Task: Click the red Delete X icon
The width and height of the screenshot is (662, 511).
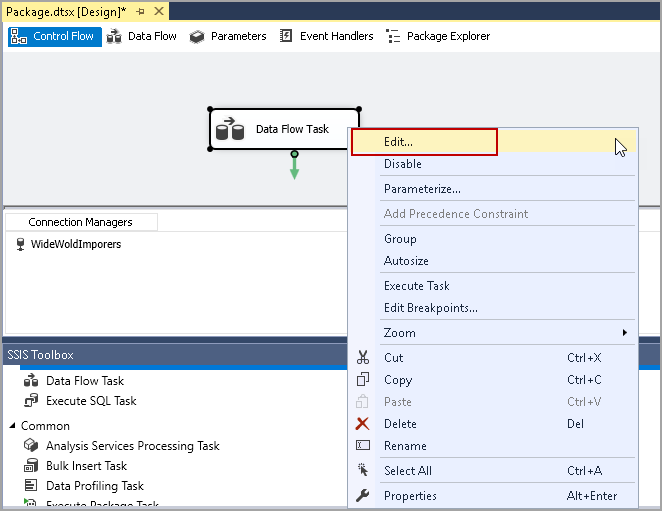Action: (363, 424)
